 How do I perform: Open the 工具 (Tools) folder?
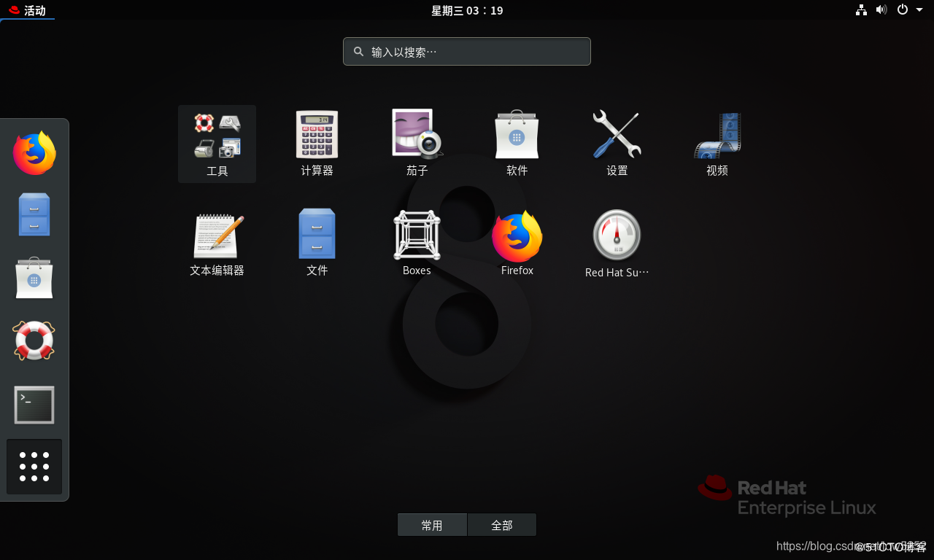pyautogui.click(x=217, y=143)
